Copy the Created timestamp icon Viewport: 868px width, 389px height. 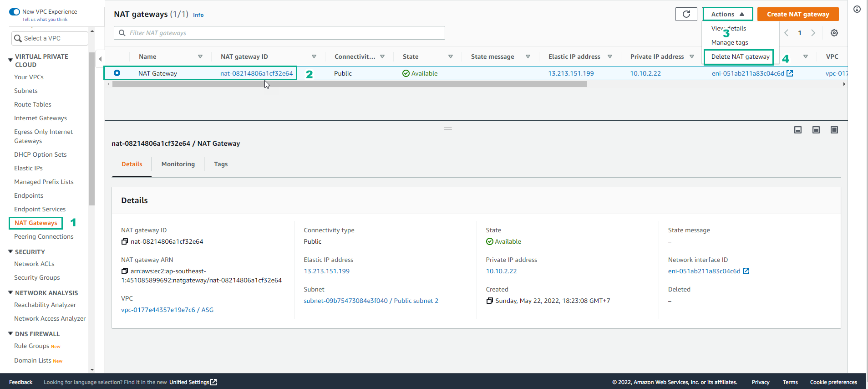pyautogui.click(x=489, y=301)
